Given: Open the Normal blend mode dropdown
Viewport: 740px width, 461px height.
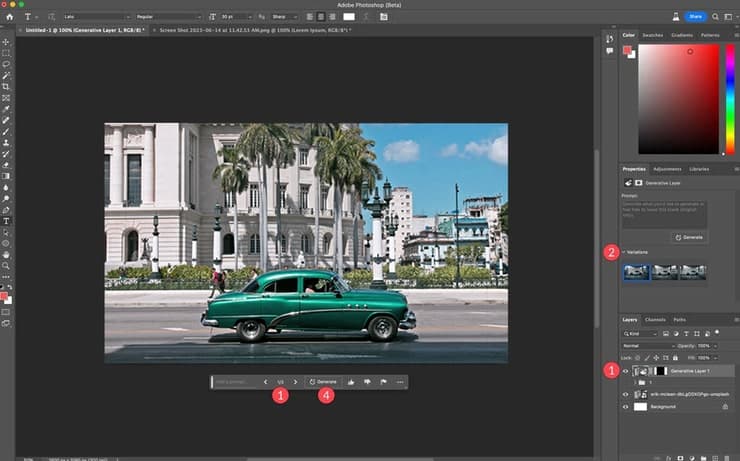Looking at the screenshot, I should tap(650, 345).
